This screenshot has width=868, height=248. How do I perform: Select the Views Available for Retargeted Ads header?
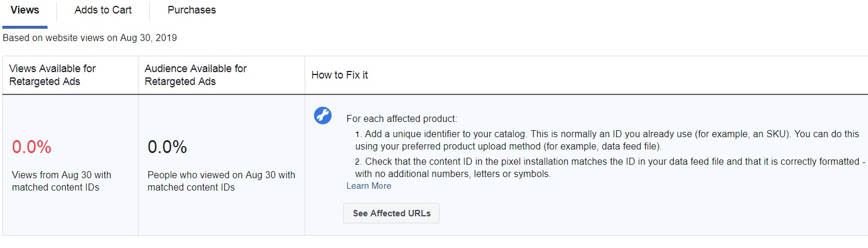52,75
